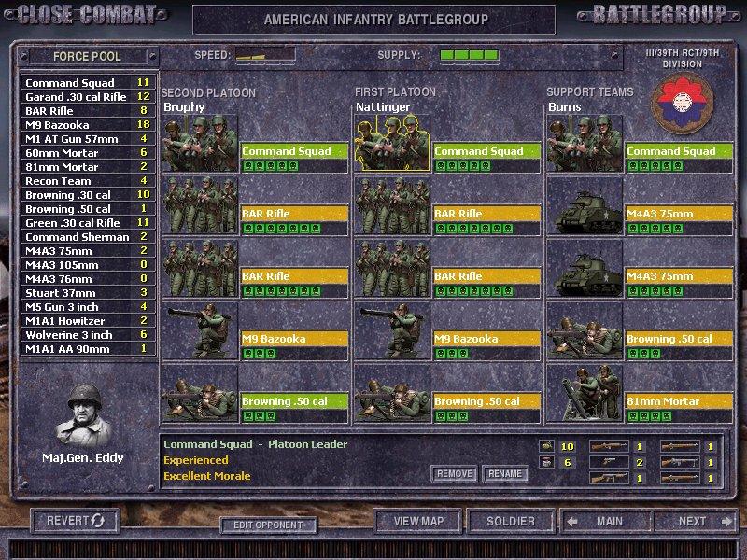747x560 pixels.
Task: Click the 81mm Mortar team picture
Action: [x=584, y=394]
